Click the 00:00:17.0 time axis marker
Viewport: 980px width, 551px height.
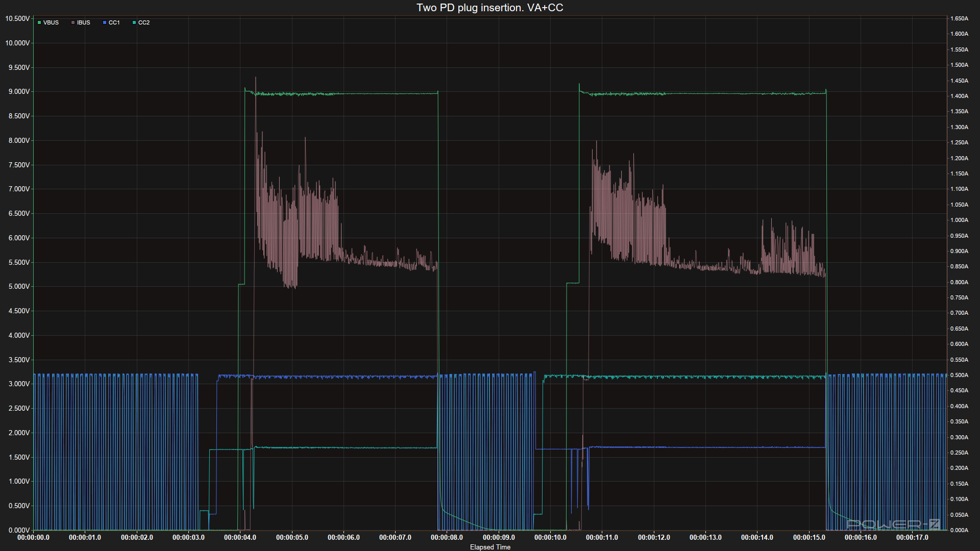point(912,537)
